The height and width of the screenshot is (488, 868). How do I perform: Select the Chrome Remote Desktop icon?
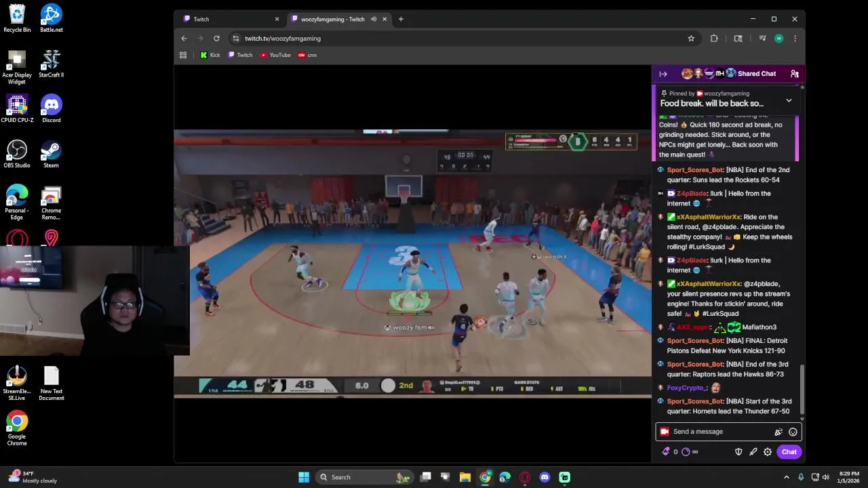point(52,203)
